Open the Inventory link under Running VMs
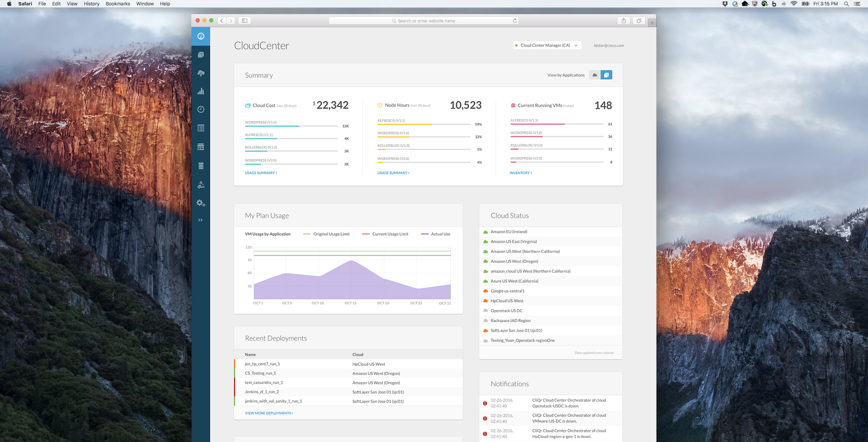This screenshot has height=442, width=868. coord(520,173)
